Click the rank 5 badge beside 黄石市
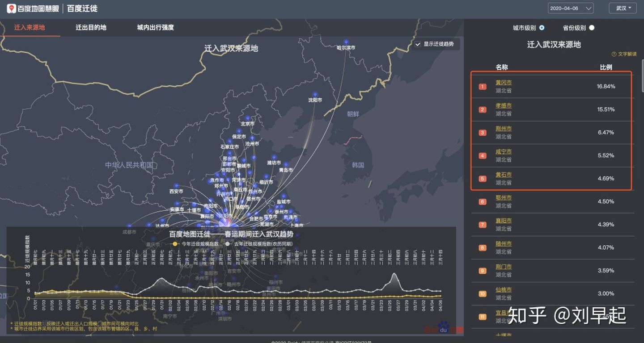The width and height of the screenshot is (644, 343). pyautogui.click(x=483, y=179)
